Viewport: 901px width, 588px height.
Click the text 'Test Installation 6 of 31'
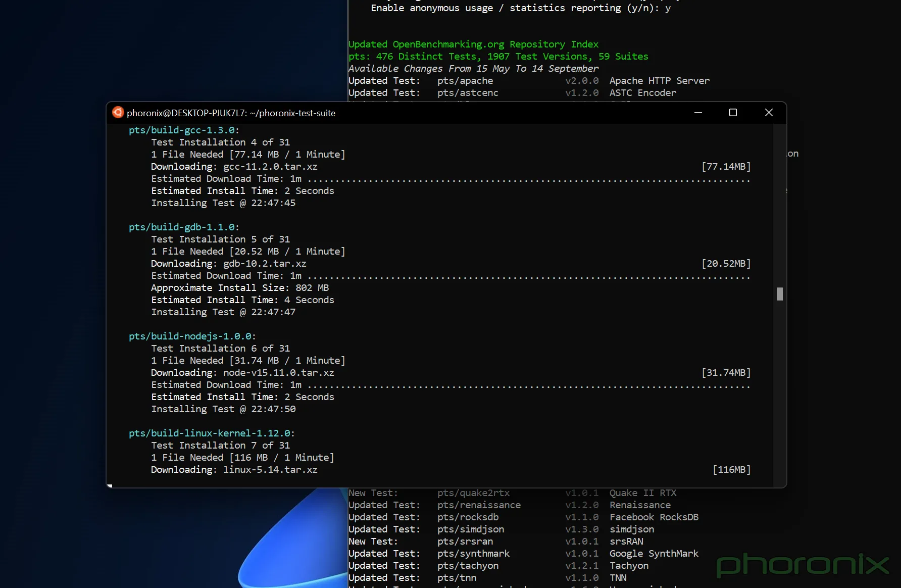(x=221, y=349)
